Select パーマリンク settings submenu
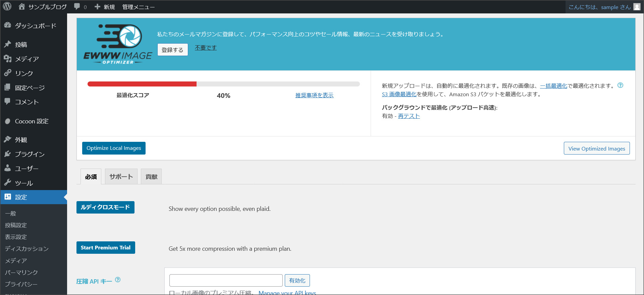This screenshot has width=644, height=295. (x=21, y=273)
